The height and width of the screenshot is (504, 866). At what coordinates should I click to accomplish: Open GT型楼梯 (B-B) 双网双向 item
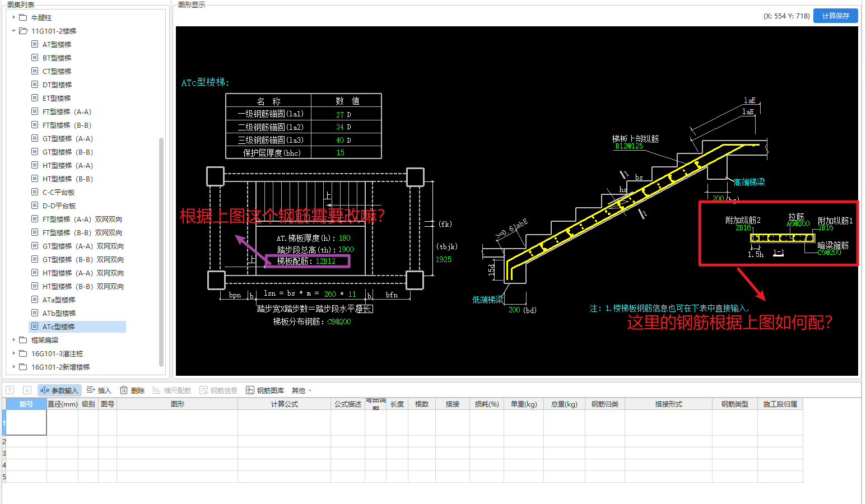(83, 259)
